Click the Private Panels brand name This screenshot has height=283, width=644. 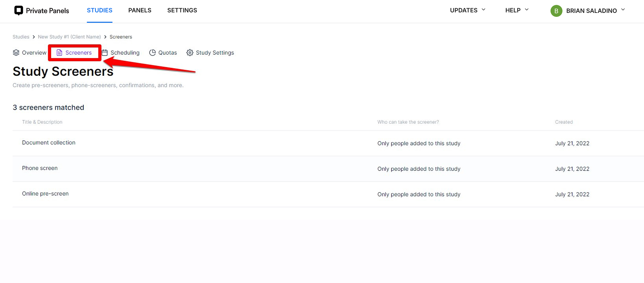click(x=47, y=10)
